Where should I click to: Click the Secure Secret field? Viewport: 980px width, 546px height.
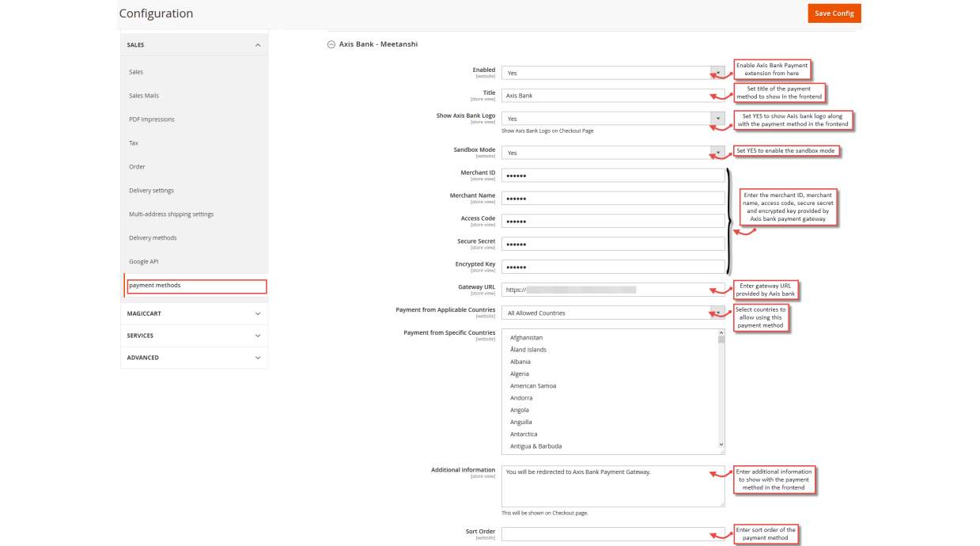point(613,245)
